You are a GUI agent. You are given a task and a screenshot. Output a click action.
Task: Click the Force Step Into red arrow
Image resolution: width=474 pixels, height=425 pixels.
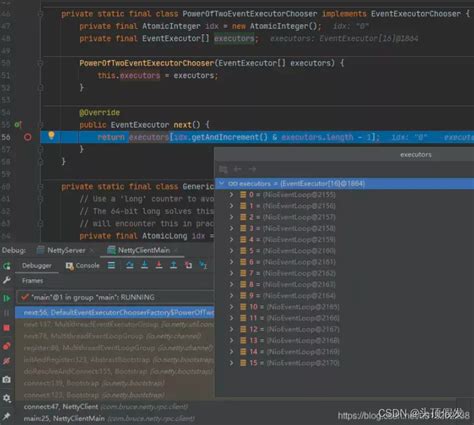[x=159, y=265]
